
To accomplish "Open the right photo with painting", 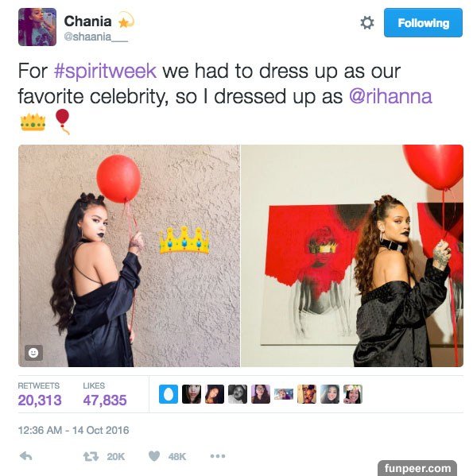I will (x=352, y=256).
